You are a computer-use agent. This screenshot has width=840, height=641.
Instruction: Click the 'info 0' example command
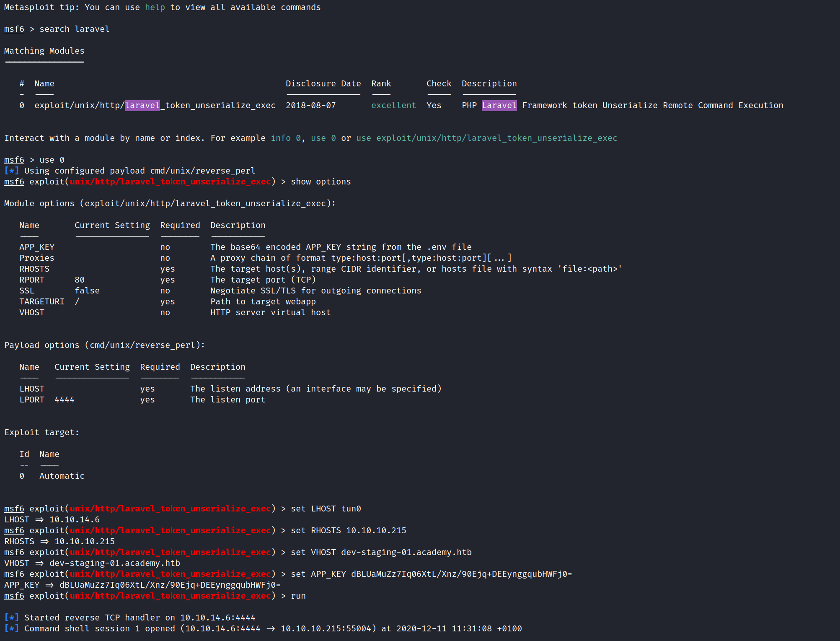285,138
